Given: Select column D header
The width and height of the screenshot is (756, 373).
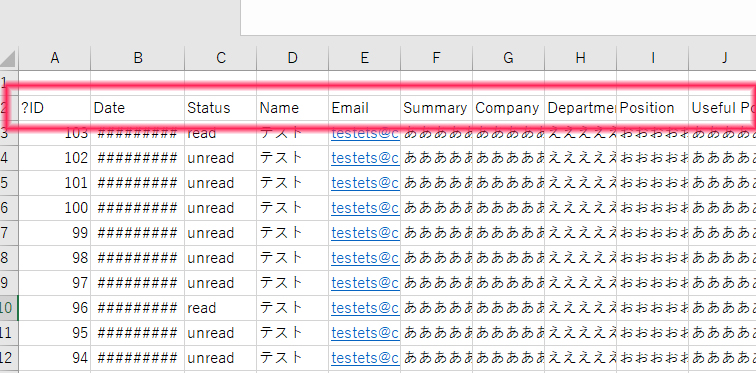Looking at the screenshot, I should 293,58.
